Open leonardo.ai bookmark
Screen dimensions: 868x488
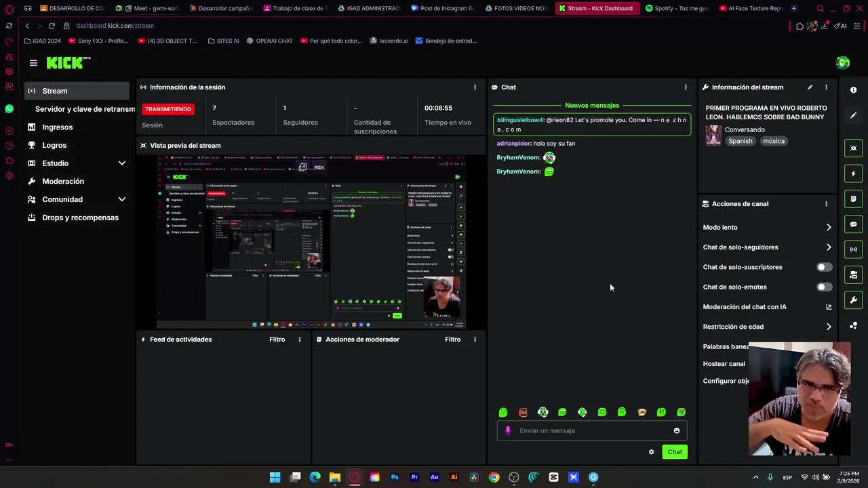tap(389, 41)
